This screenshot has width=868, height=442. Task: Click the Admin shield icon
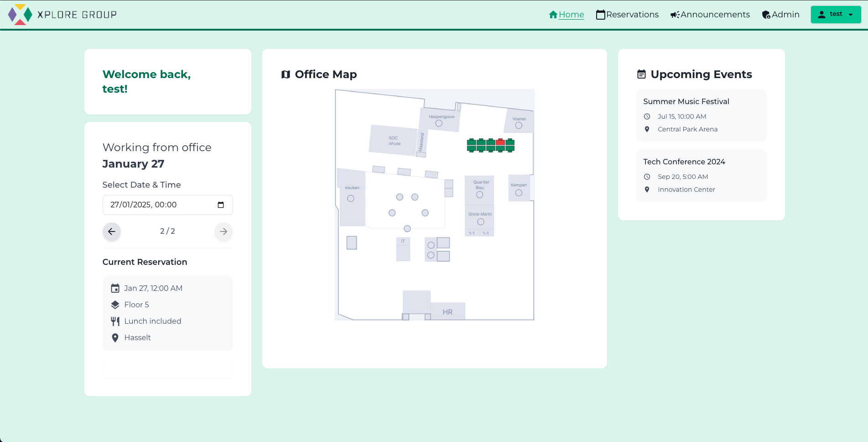point(766,15)
